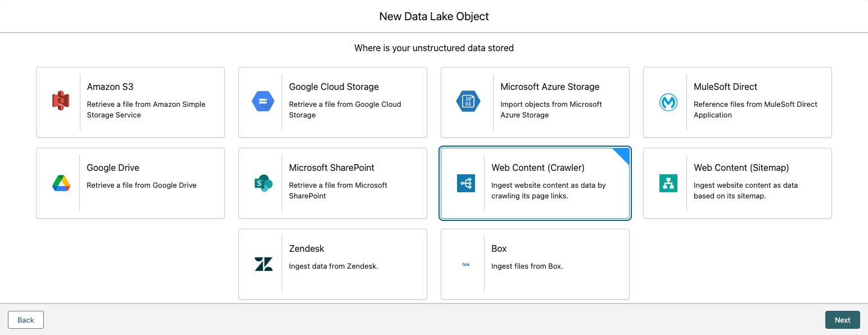Select Zendesk option title
Image resolution: width=868 pixels, height=335 pixels.
click(306, 248)
